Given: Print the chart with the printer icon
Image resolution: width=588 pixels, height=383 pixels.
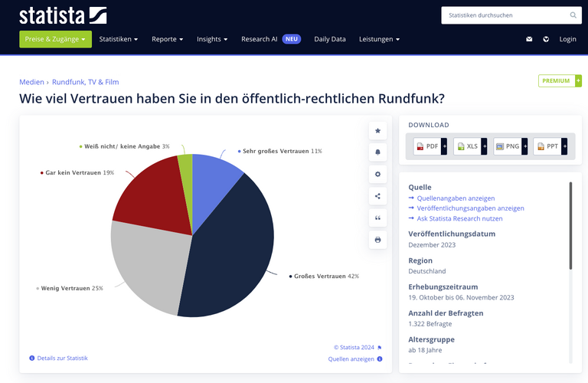Looking at the screenshot, I should pos(377,239).
